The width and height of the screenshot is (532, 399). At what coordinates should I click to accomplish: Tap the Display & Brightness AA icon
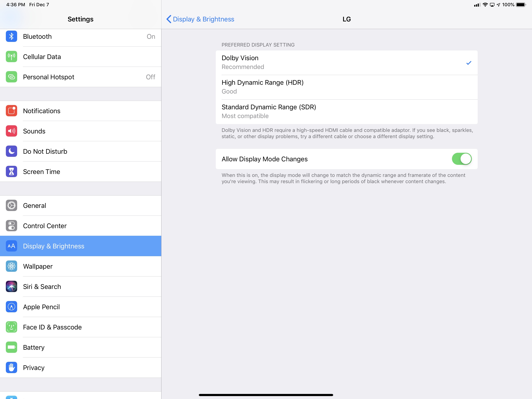(11, 246)
